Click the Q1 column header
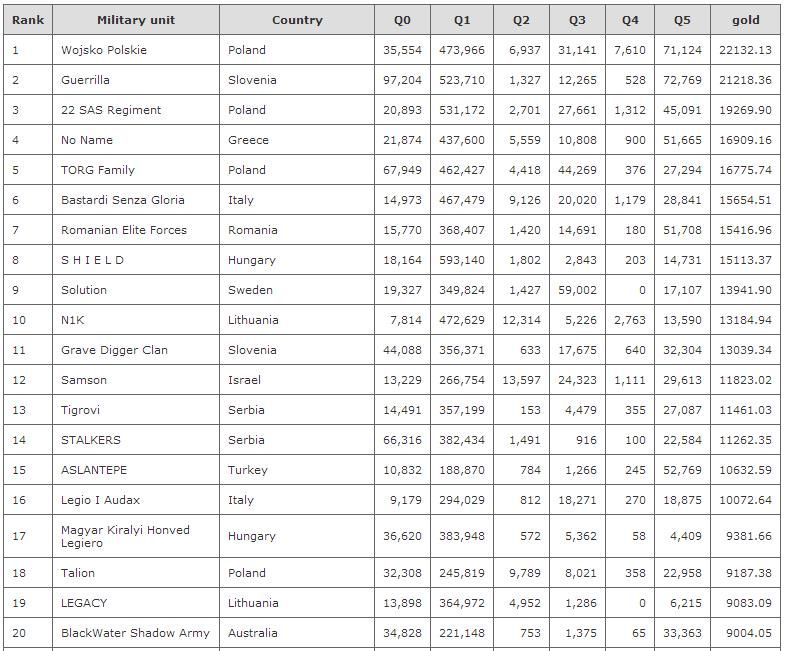 point(461,20)
